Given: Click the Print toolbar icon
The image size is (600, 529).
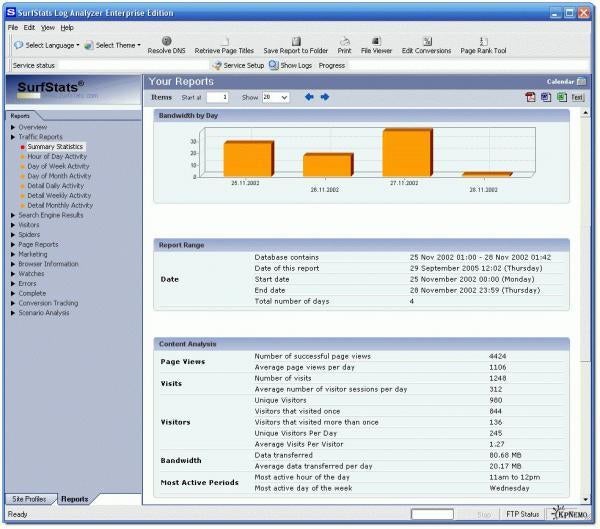Looking at the screenshot, I should click(x=344, y=41).
